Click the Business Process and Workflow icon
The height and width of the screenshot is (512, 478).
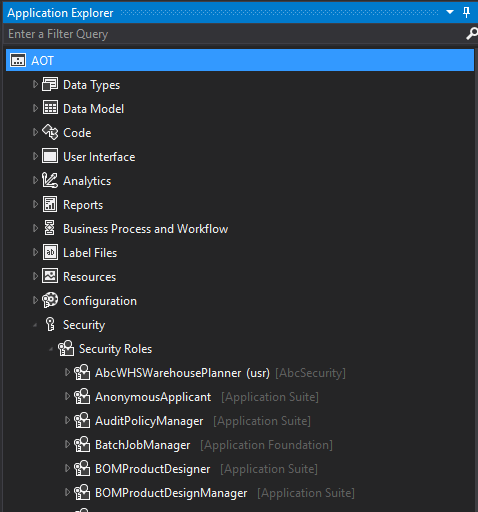coord(50,228)
